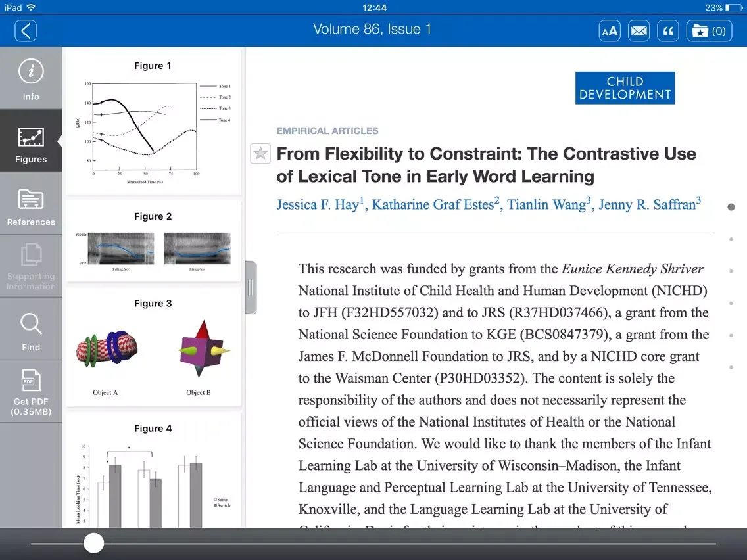Open the citation quote icon
Viewport: 747px width, 560px height.
668,30
